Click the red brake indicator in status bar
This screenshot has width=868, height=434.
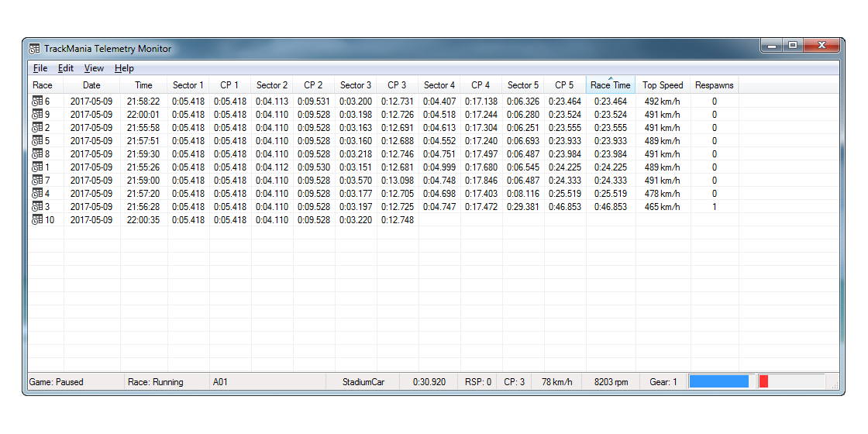pyautogui.click(x=764, y=381)
